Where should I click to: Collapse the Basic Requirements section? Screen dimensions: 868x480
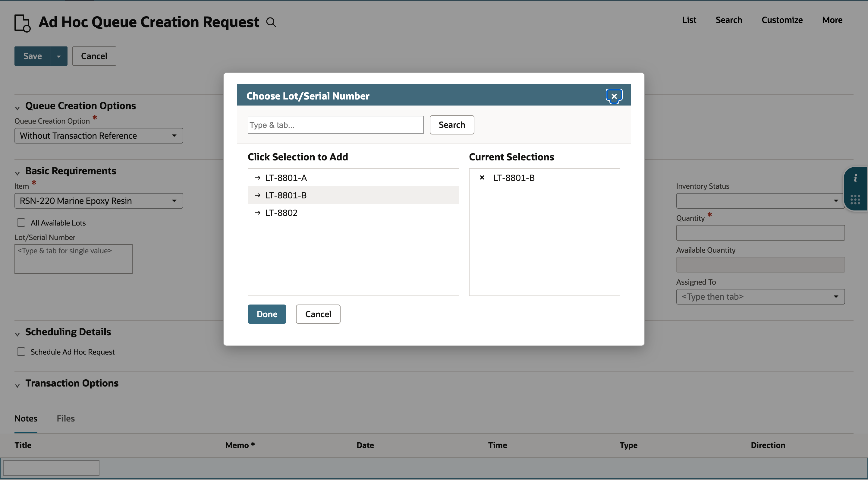[x=17, y=173]
